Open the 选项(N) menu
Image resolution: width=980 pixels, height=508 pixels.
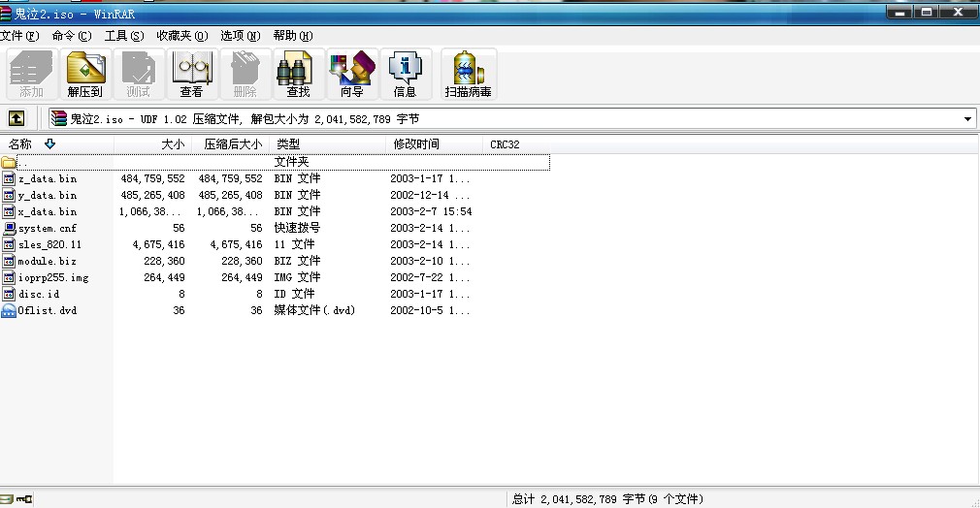pyautogui.click(x=240, y=36)
